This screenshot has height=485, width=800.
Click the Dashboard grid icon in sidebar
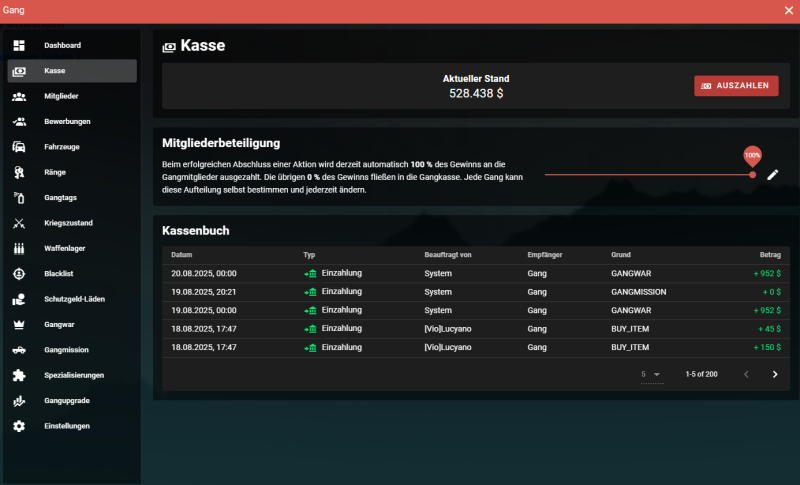point(19,45)
